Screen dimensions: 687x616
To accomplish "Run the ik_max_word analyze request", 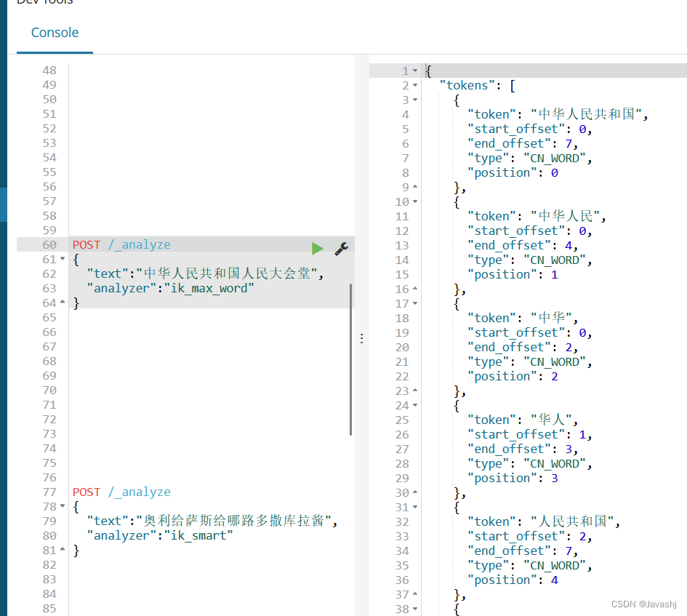I will point(317,249).
